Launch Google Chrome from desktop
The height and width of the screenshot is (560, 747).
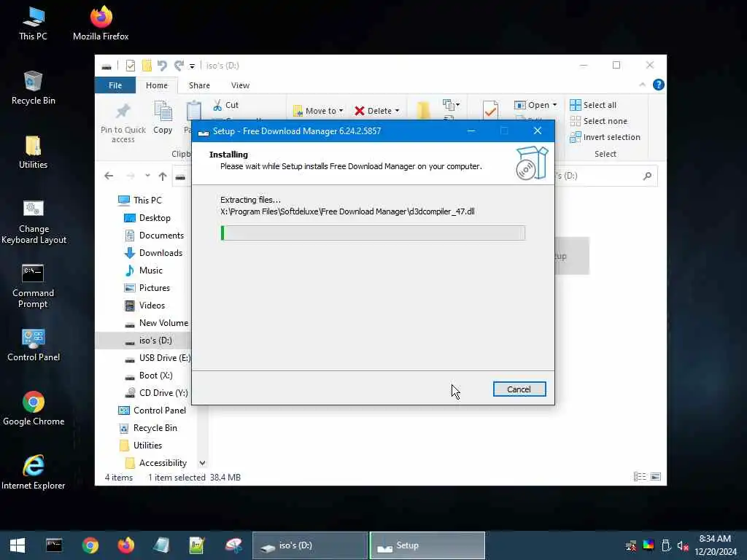coord(34,408)
